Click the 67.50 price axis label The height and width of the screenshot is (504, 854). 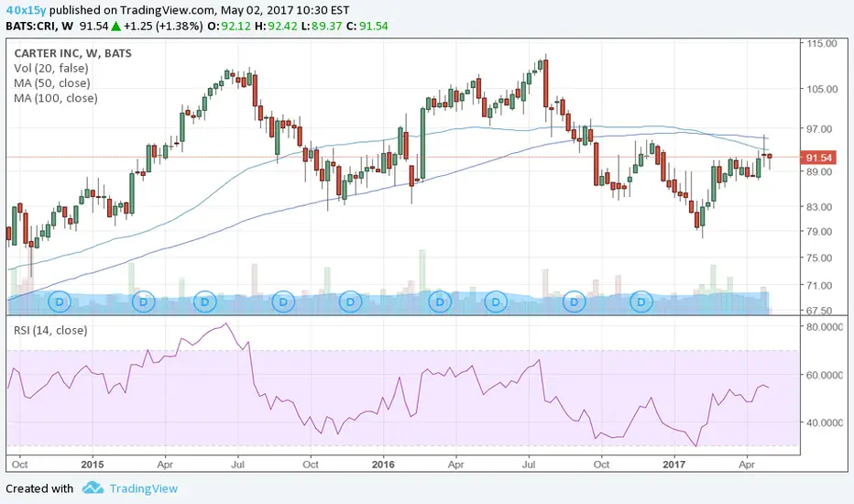819,311
